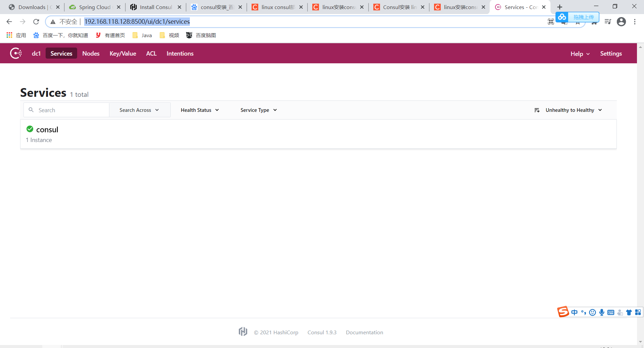Image resolution: width=644 pixels, height=348 pixels.
Task: Open the Chrome profile avatar
Action: click(621, 22)
